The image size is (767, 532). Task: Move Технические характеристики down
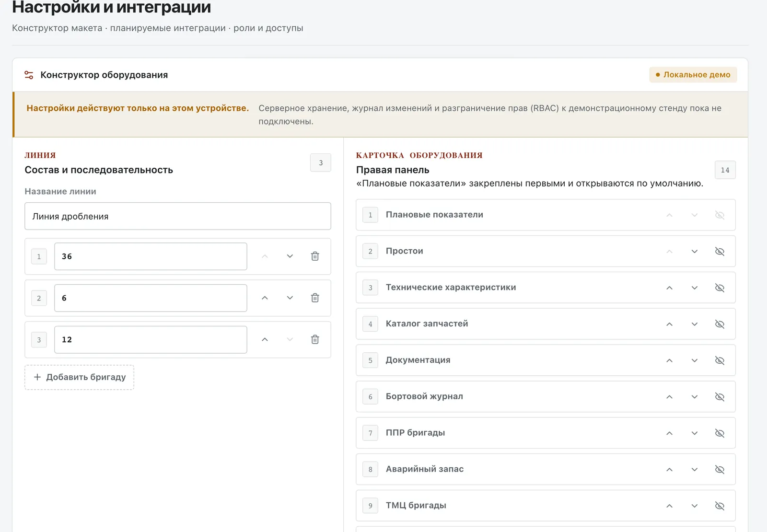695,288
